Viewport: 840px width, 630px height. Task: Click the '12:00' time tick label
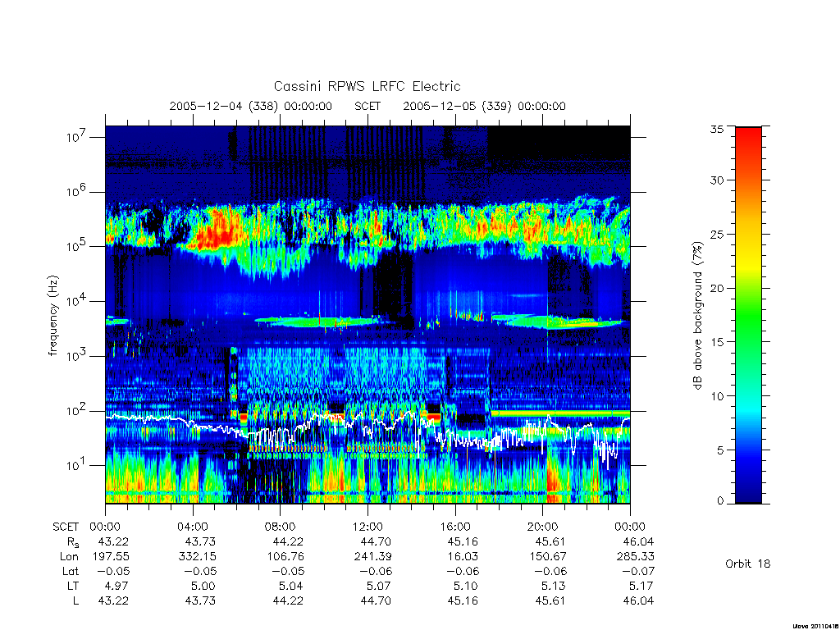click(x=368, y=527)
